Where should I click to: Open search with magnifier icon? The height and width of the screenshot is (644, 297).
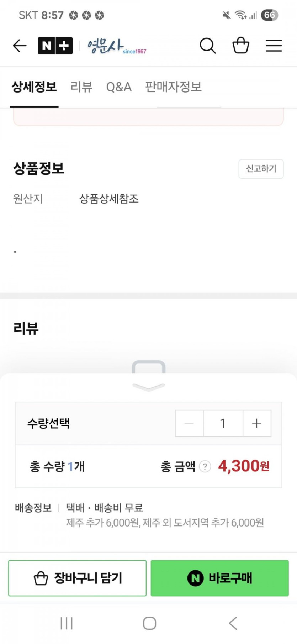coord(208,46)
